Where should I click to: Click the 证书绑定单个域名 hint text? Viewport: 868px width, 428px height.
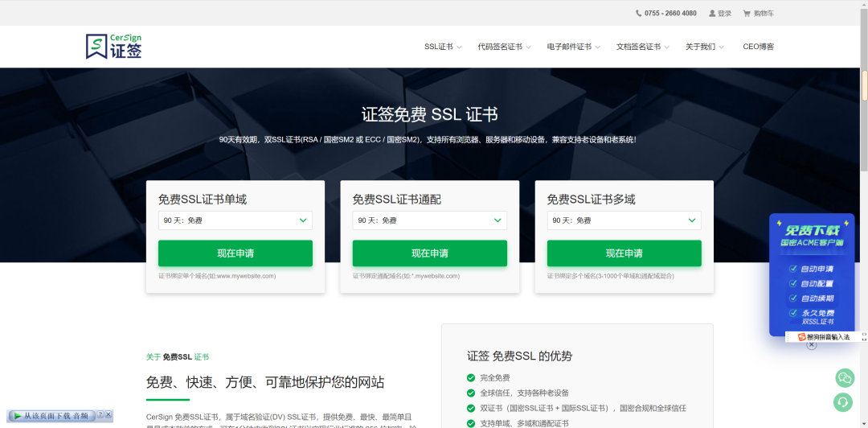217,276
